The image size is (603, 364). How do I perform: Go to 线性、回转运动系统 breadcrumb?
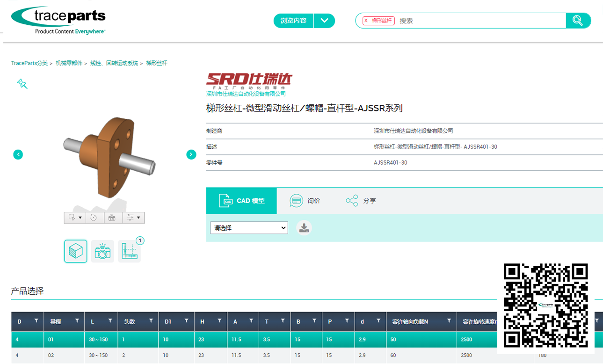point(114,63)
